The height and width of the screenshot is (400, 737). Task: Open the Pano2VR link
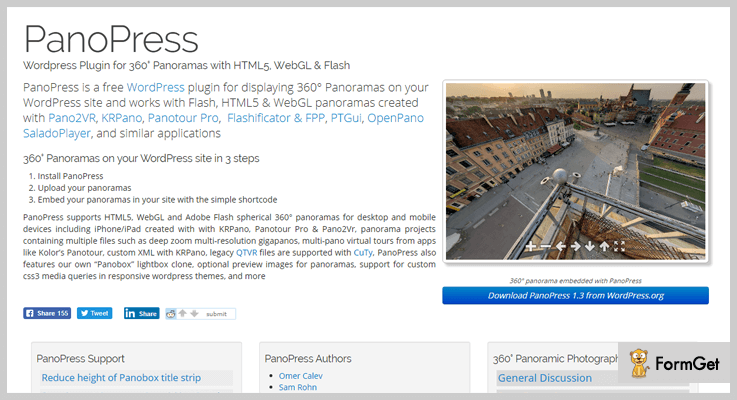71,118
